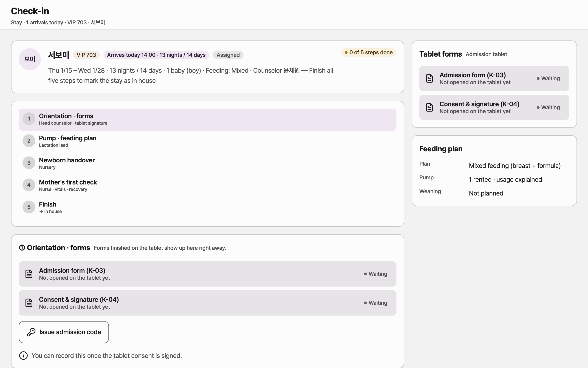Click the document icon beside Consent & signature in Orientation section
Viewport: 588px width, 368px height.
[x=29, y=303]
